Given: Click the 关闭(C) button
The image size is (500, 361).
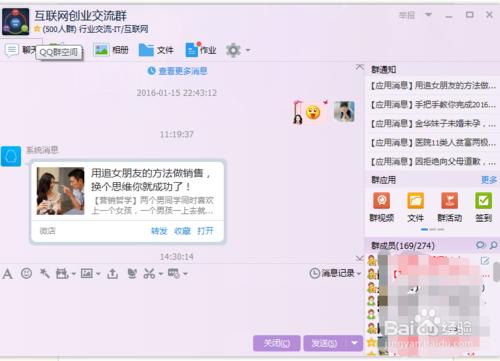Looking at the screenshot, I should [277, 343].
